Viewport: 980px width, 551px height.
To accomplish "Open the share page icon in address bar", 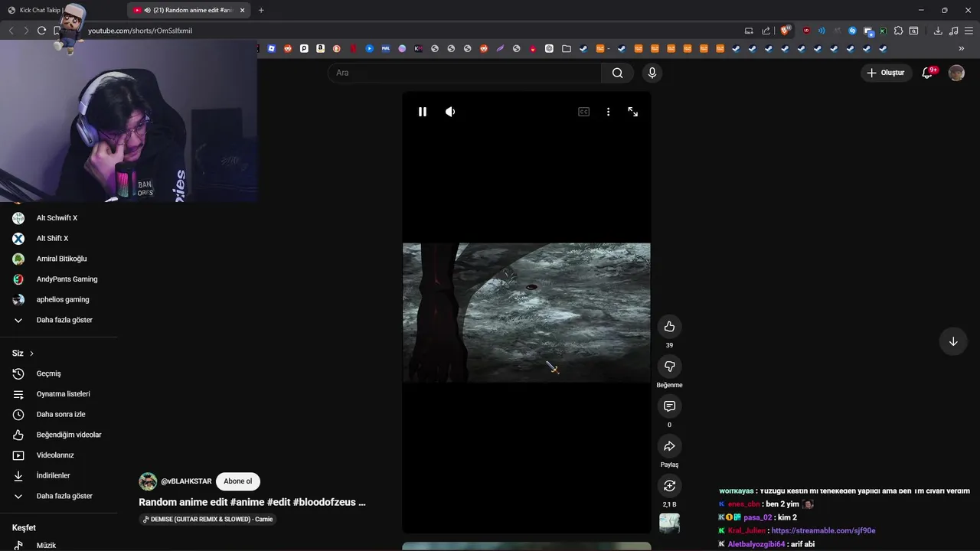I will pos(766,31).
